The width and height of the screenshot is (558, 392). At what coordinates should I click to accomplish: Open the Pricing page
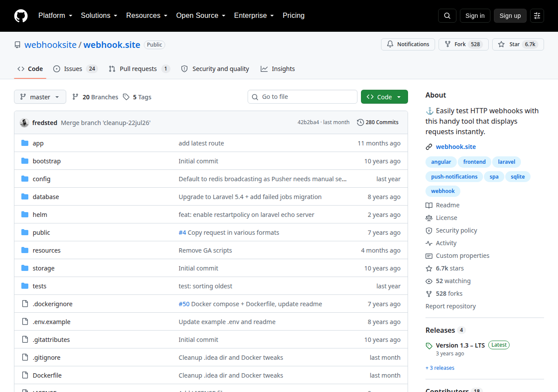coord(294,16)
